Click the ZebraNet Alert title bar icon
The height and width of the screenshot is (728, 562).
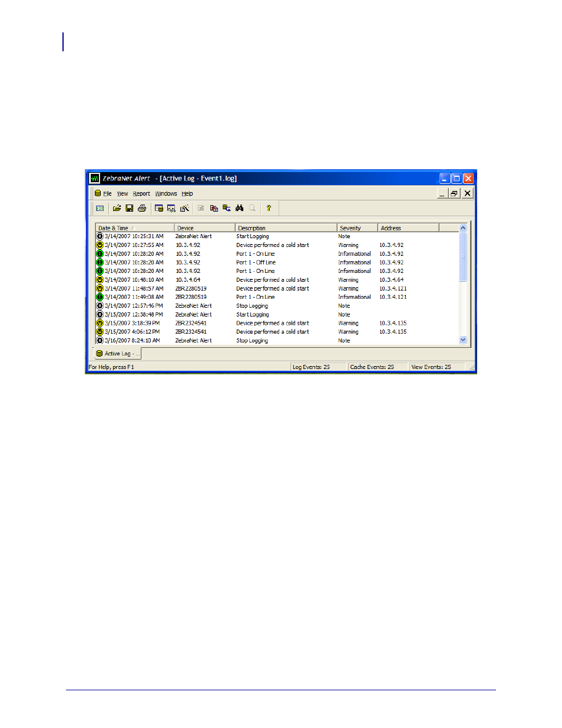(95, 178)
